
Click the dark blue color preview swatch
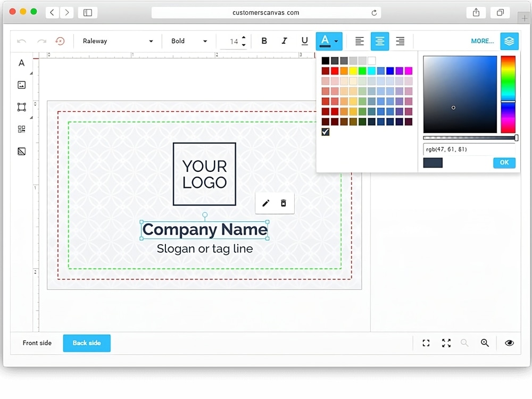tap(433, 163)
